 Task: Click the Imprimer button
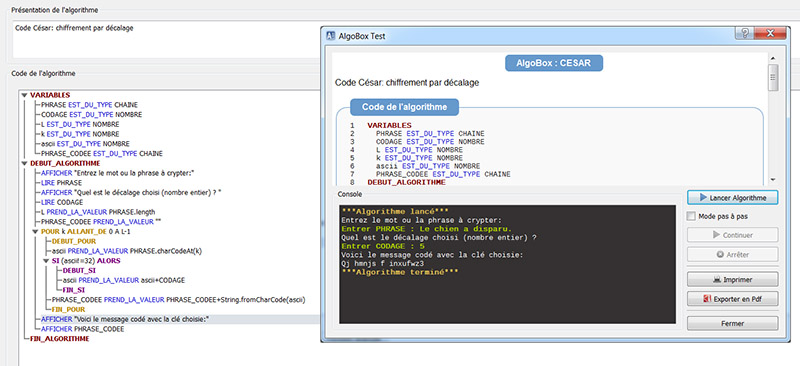coord(732,280)
